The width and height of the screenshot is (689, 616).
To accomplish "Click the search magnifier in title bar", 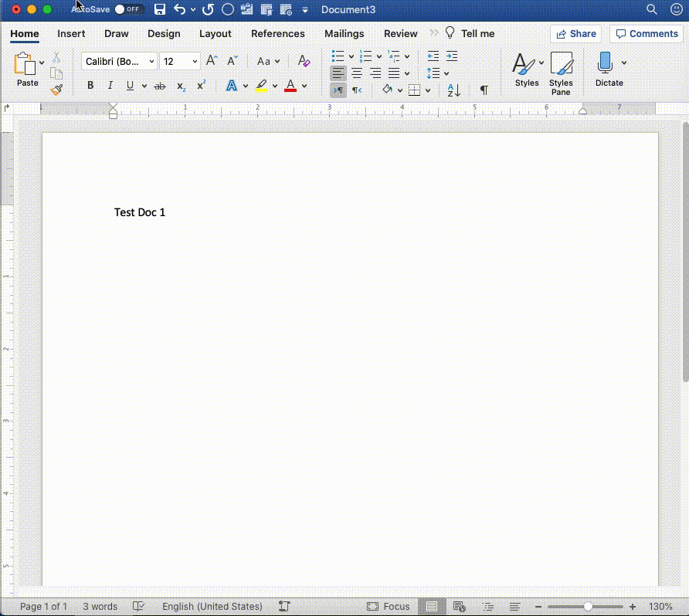I will 652,9.
